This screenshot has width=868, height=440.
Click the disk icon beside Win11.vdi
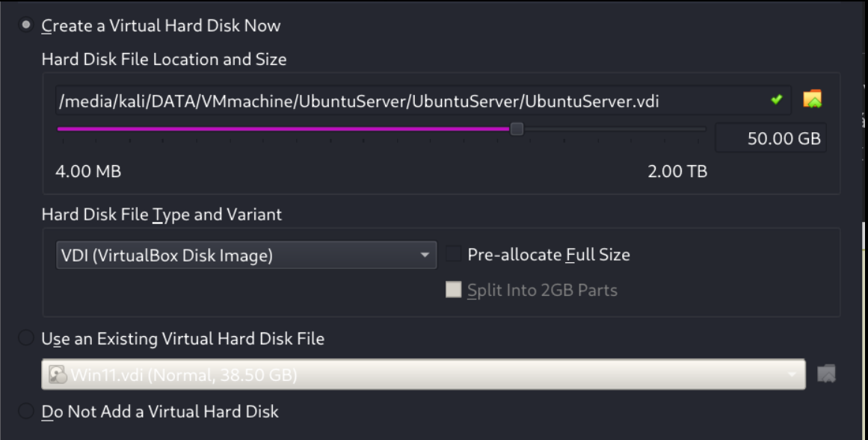58,374
